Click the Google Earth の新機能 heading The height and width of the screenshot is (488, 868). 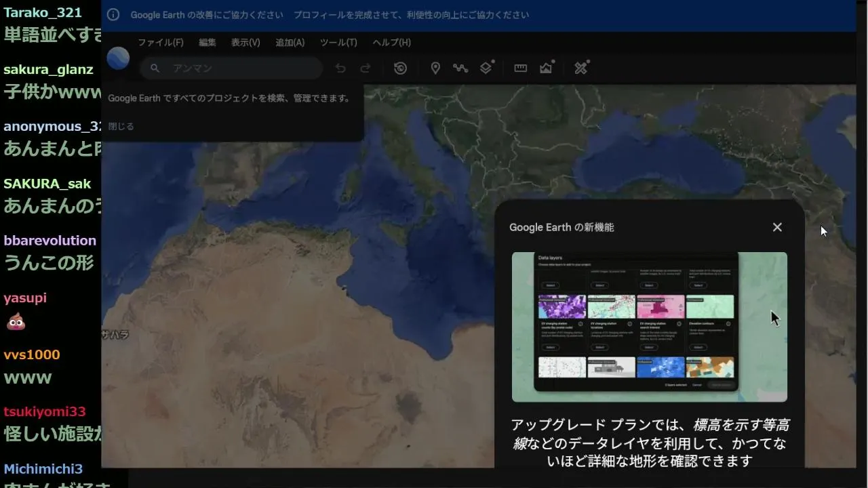pos(561,228)
